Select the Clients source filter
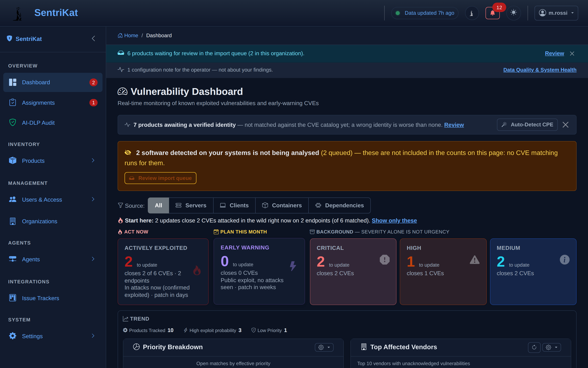Viewport: 588px width, 368px height. coord(234,205)
